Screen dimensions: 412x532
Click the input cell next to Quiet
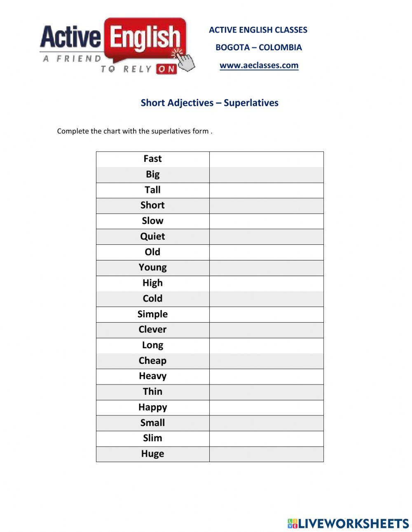pos(266,237)
